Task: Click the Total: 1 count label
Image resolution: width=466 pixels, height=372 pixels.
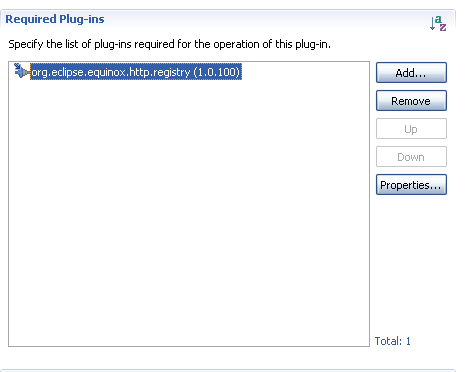Action: tap(393, 341)
